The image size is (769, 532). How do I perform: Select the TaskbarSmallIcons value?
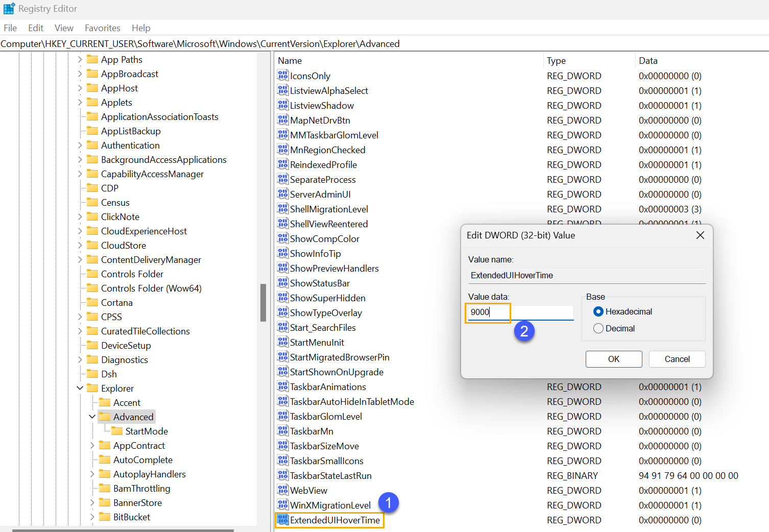[x=327, y=461]
